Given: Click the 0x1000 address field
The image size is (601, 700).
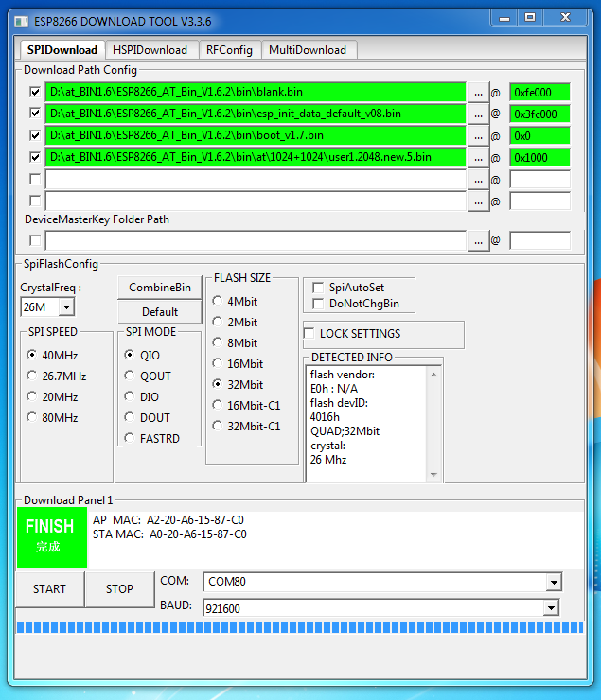Looking at the screenshot, I should pyautogui.click(x=539, y=158).
